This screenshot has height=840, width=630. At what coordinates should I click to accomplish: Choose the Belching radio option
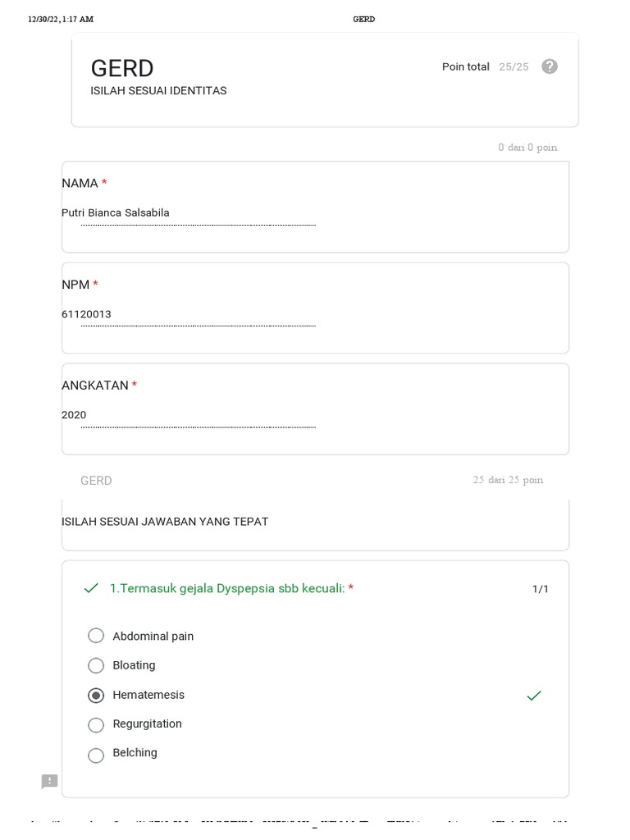tap(96, 754)
